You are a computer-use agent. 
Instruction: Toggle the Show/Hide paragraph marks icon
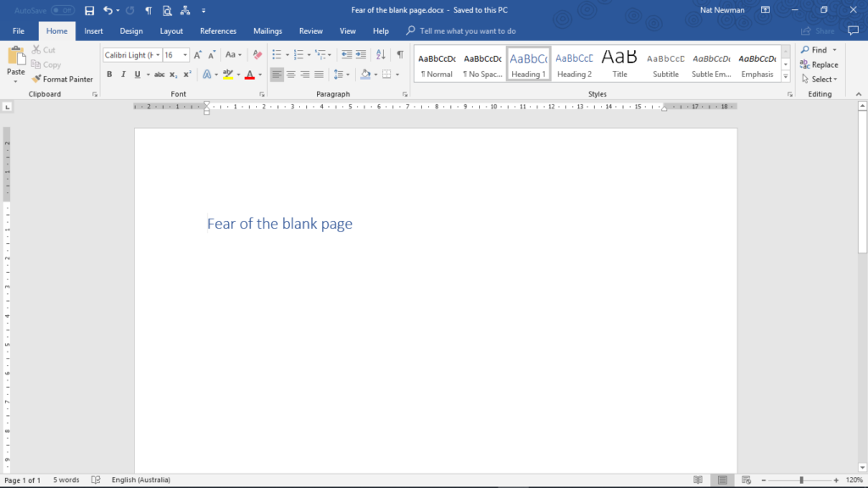401,54
